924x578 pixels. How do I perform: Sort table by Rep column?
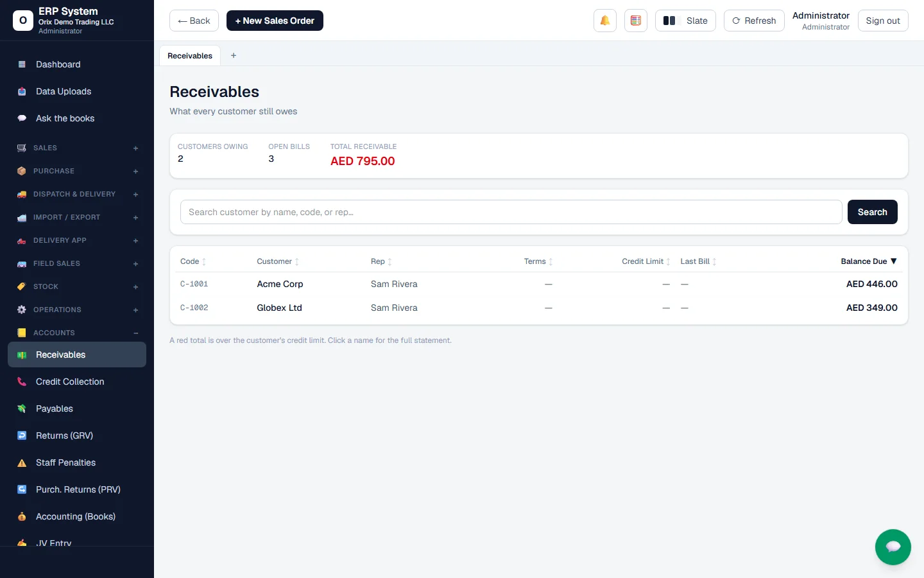click(x=381, y=261)
